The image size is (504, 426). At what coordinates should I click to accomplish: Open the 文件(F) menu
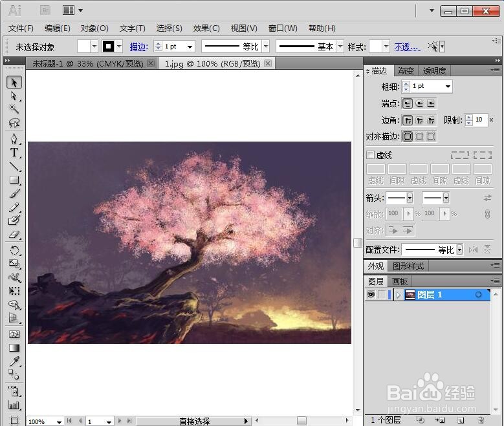[x=21, y=28]
